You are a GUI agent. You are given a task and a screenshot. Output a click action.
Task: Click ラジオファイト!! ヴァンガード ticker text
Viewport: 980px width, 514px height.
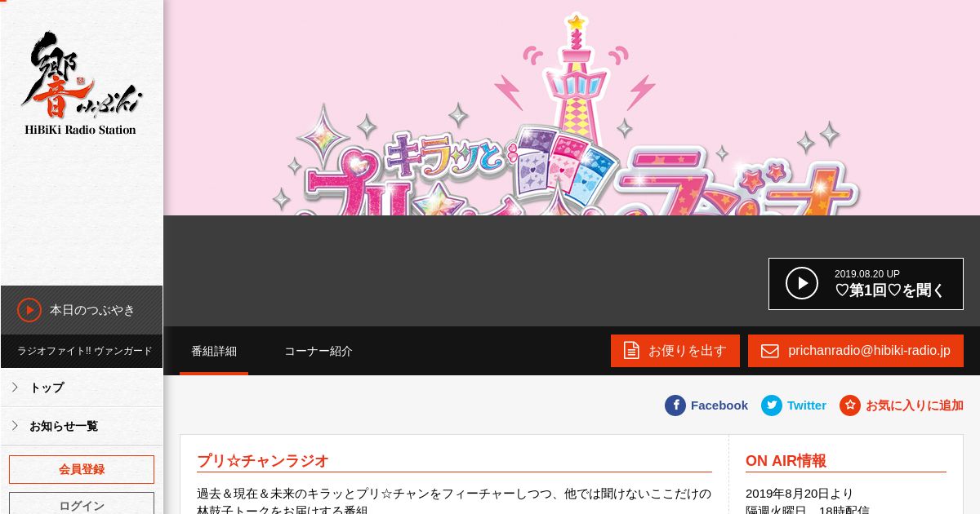85,351
